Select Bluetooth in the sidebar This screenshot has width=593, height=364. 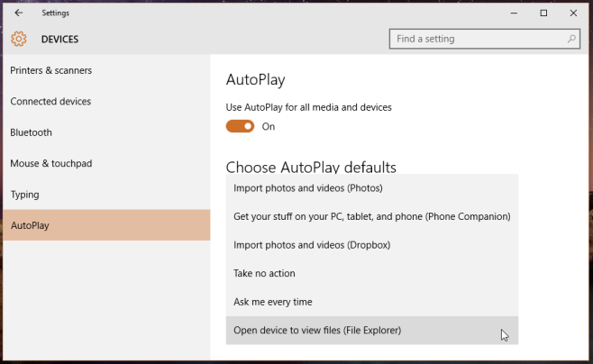[31, 132]
